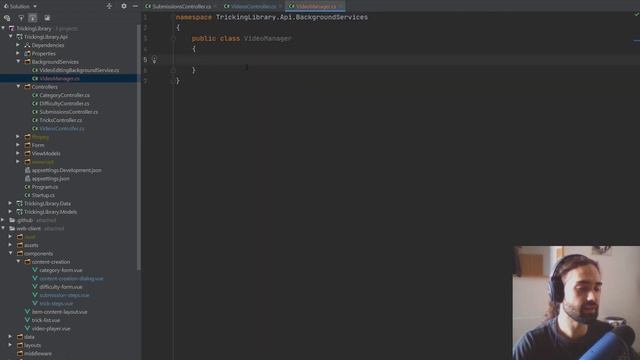Collapse the content-creation folder

pyautogui.click(x=18, y=262)
